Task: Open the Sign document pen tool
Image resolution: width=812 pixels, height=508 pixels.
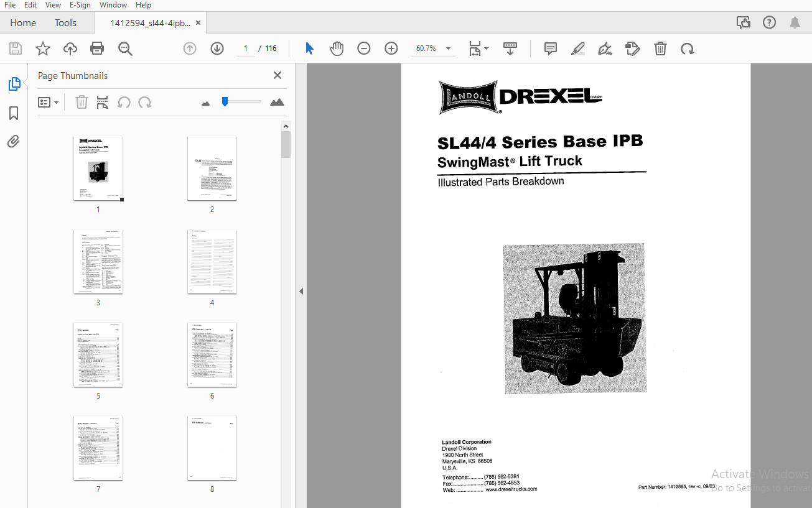Action: (x=605, y=48)
